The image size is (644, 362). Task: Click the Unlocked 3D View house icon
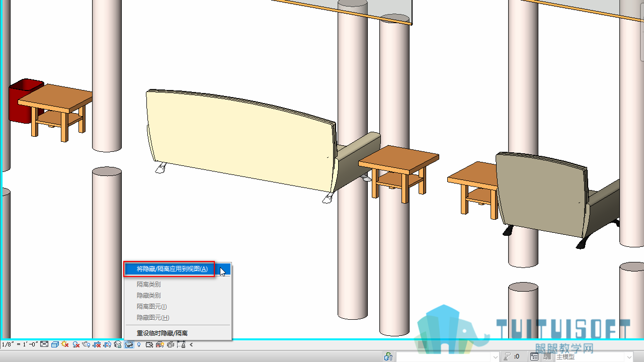pos(118,344)
